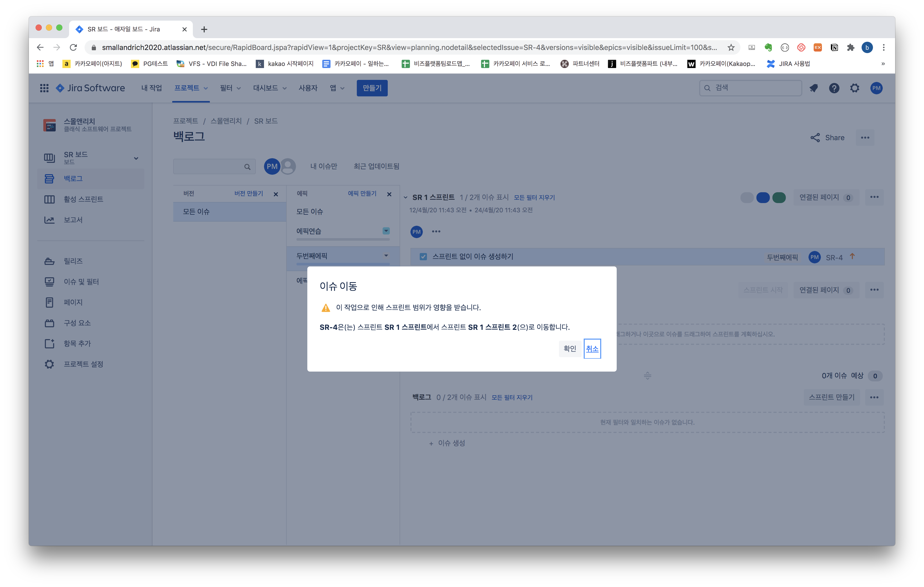The image size is (924, 587).
Task: Open the Jira help question mark icon
Action: pyautogui.click(x=834, y=88)
